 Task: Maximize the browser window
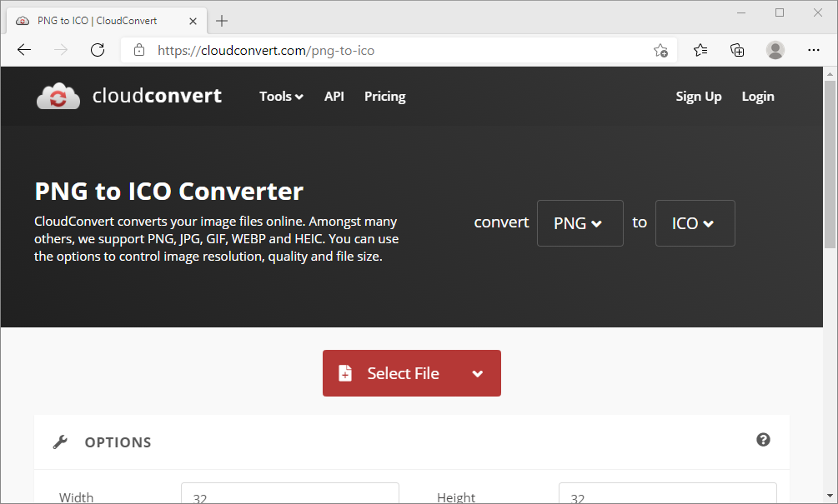coord(780,12)
